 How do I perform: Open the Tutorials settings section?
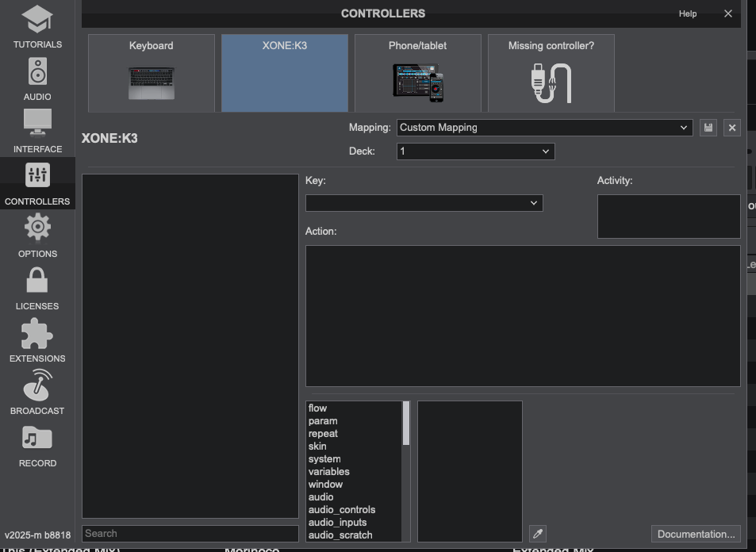pyautogui.click(x=37, y=27)
